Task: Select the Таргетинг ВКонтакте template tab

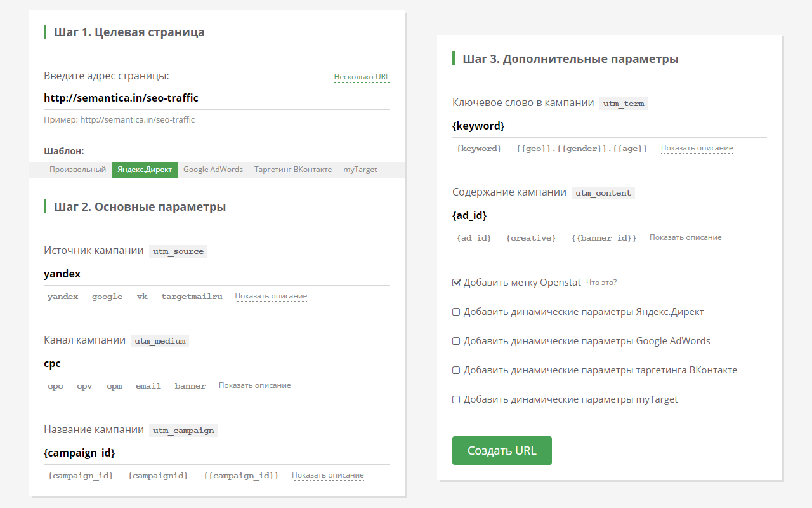Action: coord(293,170)
